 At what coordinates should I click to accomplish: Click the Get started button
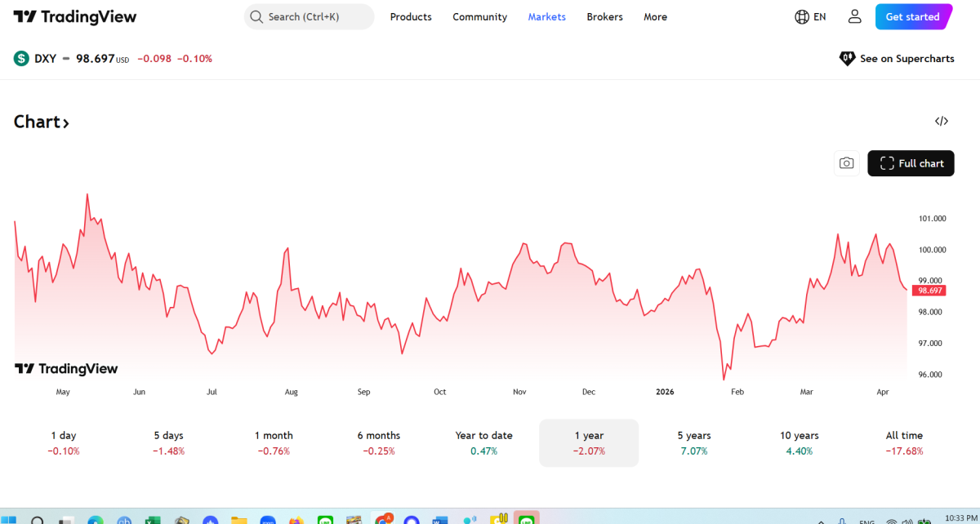coord(913,16)
